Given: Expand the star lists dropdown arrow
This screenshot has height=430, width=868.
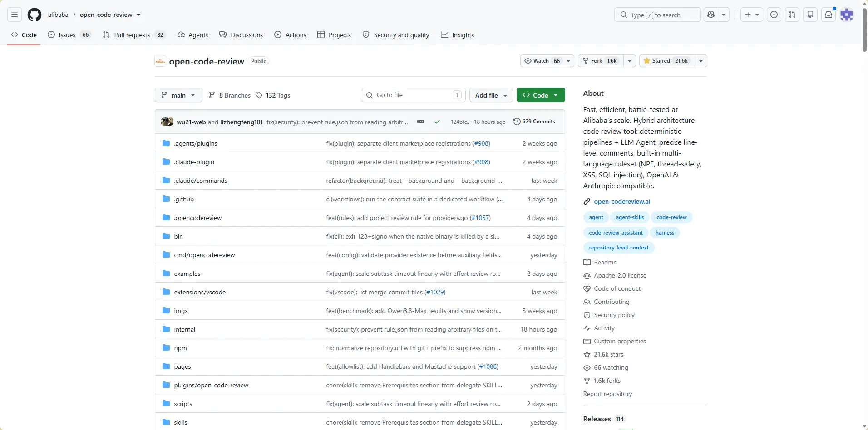Looking at the screenshot, I should (x=701, y=61).
